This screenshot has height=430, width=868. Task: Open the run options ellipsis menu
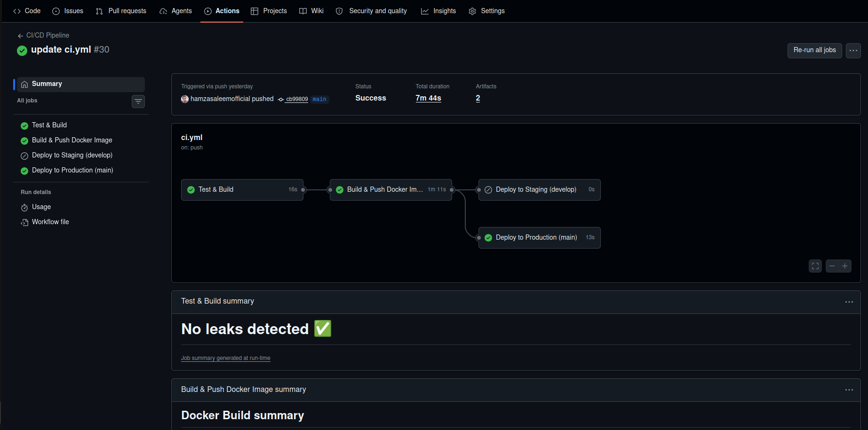coord(853,50)
